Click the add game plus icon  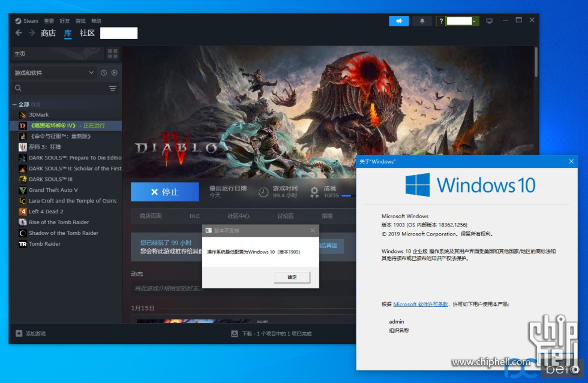click(19, 333)
